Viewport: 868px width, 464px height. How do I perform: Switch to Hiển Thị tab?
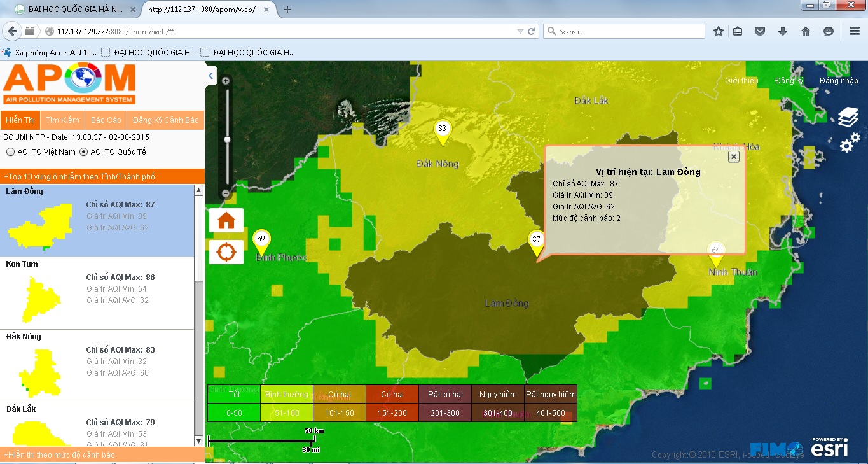20,120
